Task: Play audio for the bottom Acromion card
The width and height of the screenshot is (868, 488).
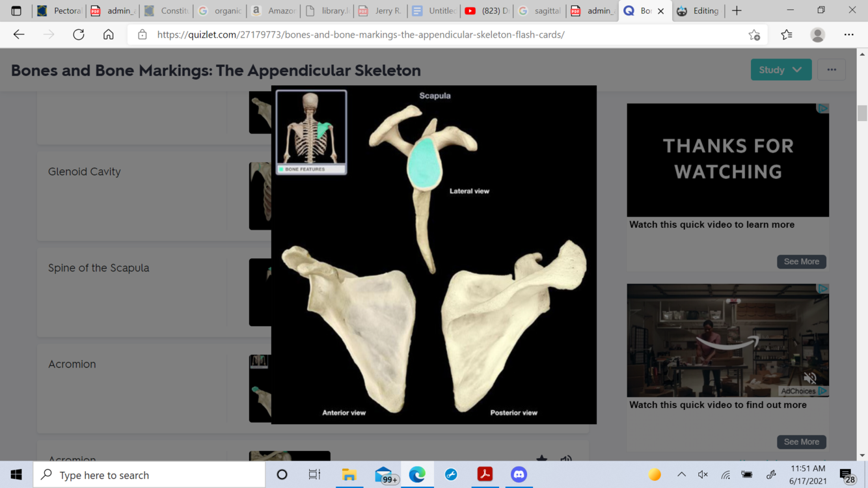Action: click(x=566, y=459)
